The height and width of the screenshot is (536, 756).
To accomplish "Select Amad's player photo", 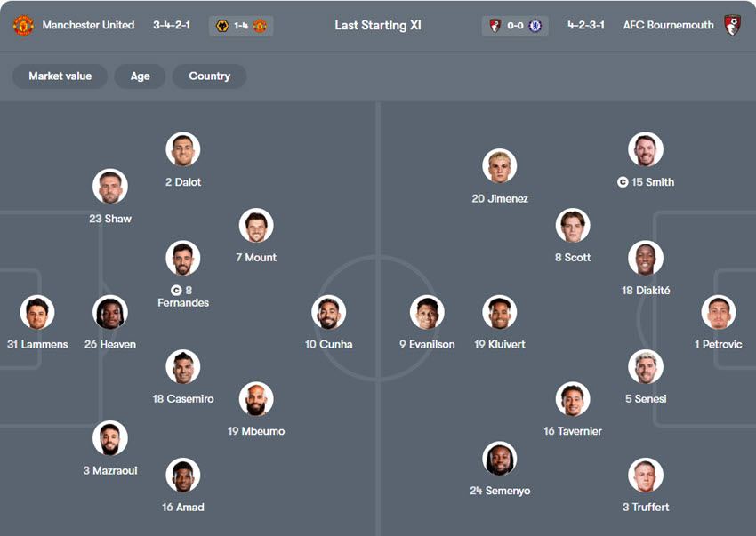I will [183, 476].
